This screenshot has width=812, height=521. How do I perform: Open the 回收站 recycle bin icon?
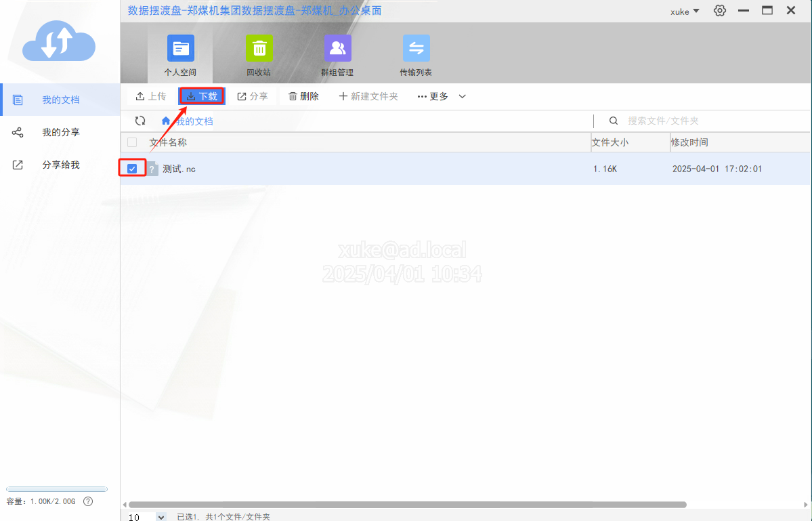point(259,49)
